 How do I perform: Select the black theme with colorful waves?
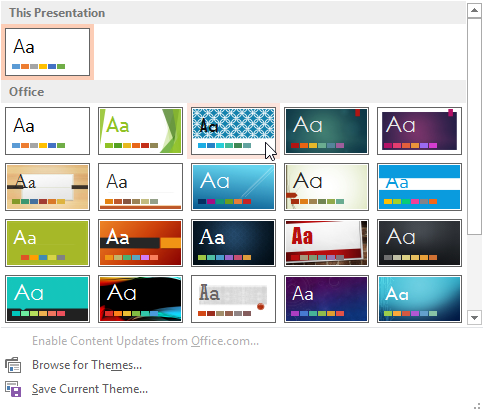pyautogui.click(x=140, y=299)
